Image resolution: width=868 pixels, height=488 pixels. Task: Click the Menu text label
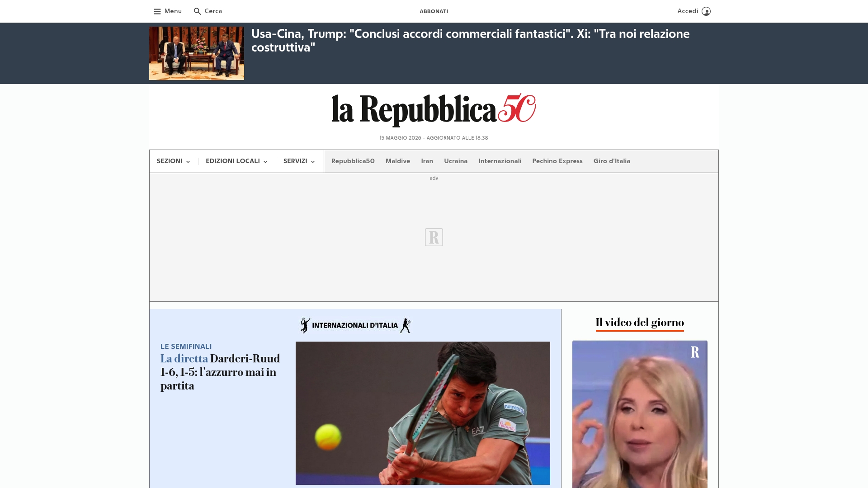pos(173,11)
